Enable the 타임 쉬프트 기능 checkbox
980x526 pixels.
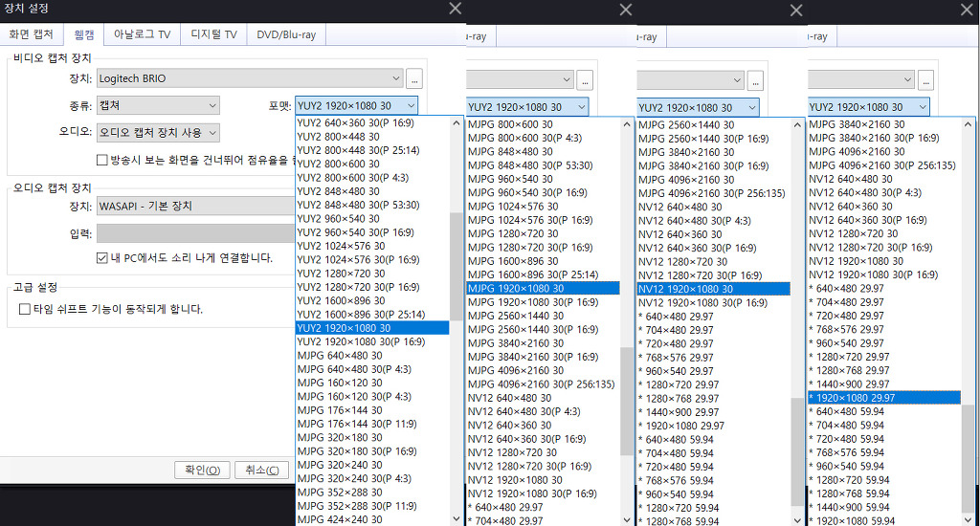tap(26, 309)
